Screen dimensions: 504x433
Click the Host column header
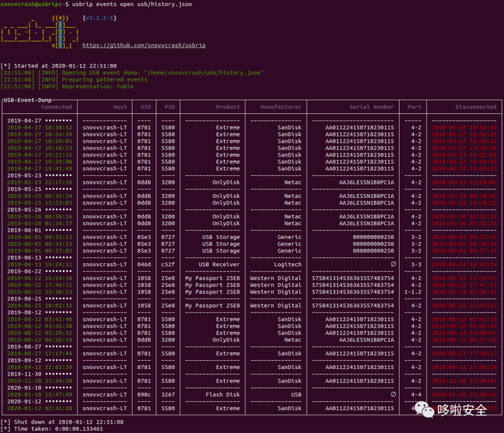coord(120,107)
